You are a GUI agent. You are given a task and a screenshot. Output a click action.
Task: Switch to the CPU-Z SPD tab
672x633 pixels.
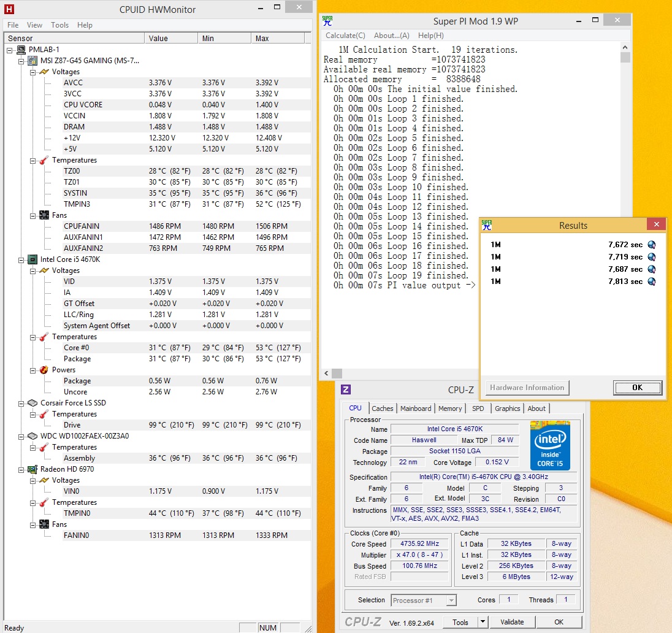478,409
